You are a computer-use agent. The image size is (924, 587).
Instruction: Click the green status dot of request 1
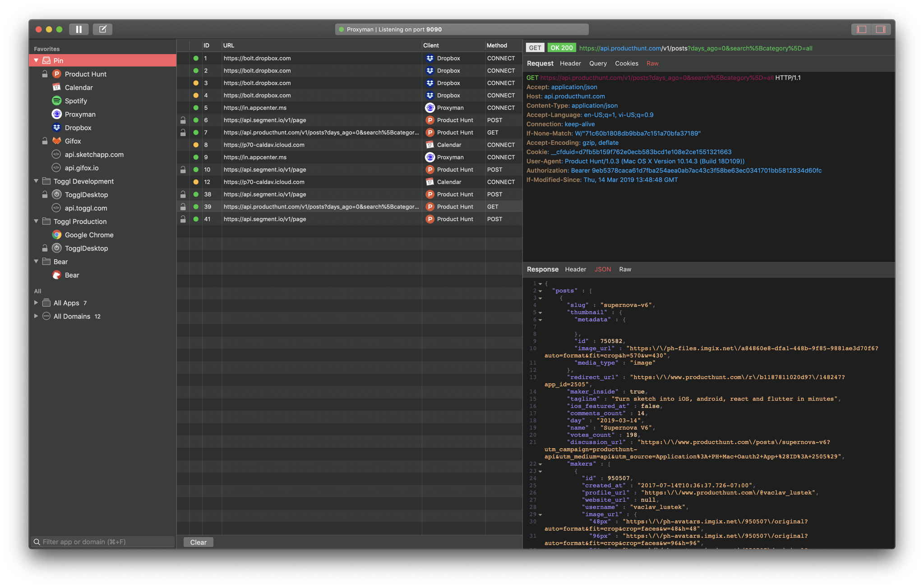coord(196,58)
